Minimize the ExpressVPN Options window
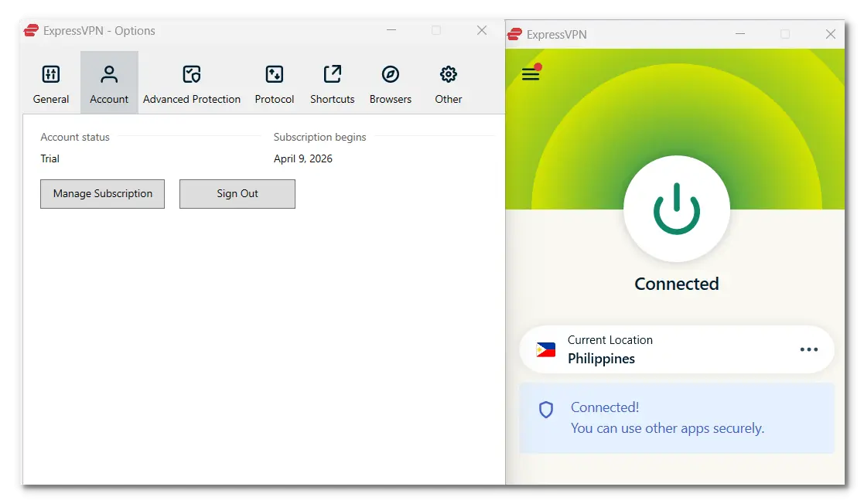The width and height of the screenshot is (864, 504). (x=391, y=30)
